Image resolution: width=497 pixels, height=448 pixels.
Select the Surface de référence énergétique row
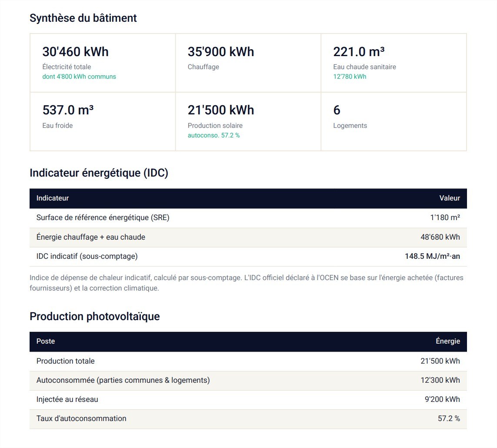click(248, 218)
